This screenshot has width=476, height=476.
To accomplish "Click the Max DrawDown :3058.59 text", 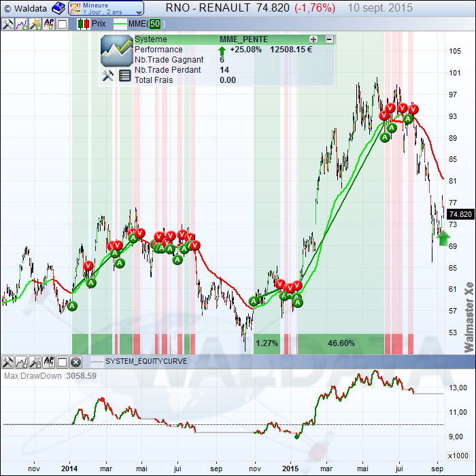I will [50, 376].
